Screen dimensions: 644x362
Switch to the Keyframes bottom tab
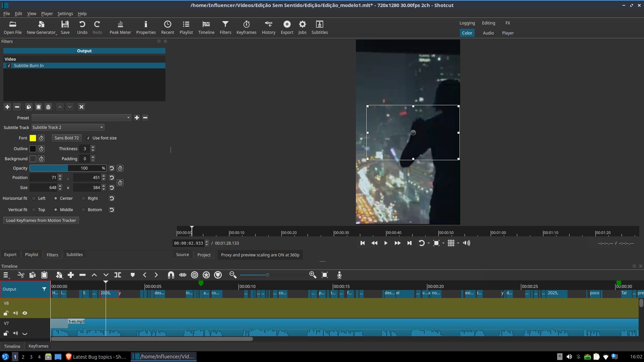[38, 346]
